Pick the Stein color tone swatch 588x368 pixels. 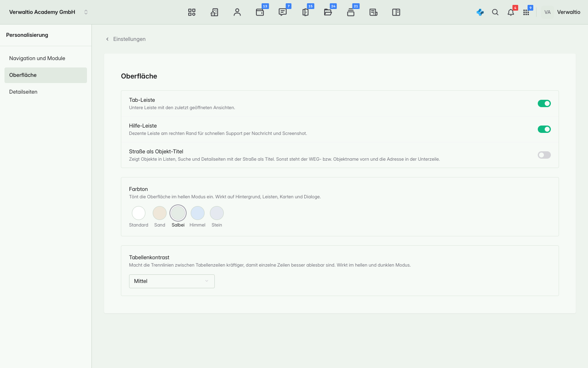point(217,213)
